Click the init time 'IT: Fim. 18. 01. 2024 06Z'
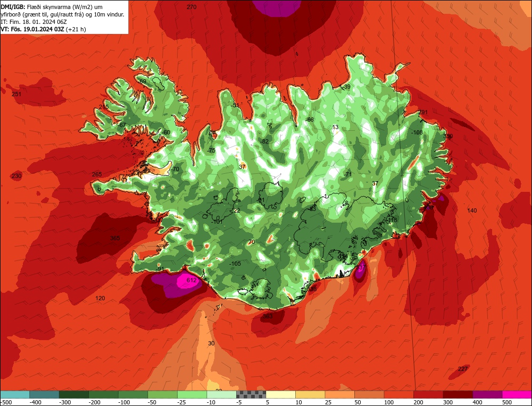 tap(34, 22)
